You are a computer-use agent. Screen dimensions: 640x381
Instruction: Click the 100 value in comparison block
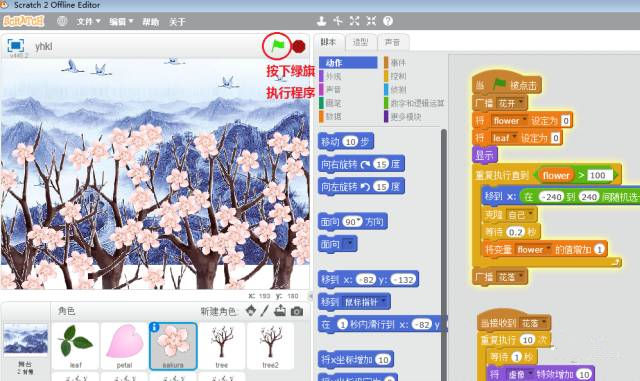600,175
